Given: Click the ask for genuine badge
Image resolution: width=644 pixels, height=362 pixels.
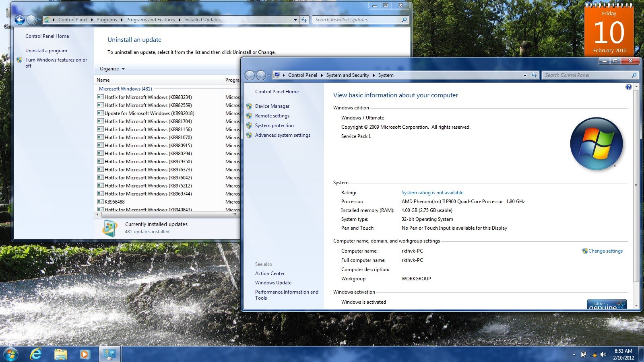Looking at the screenshot, I should point(607,304).
